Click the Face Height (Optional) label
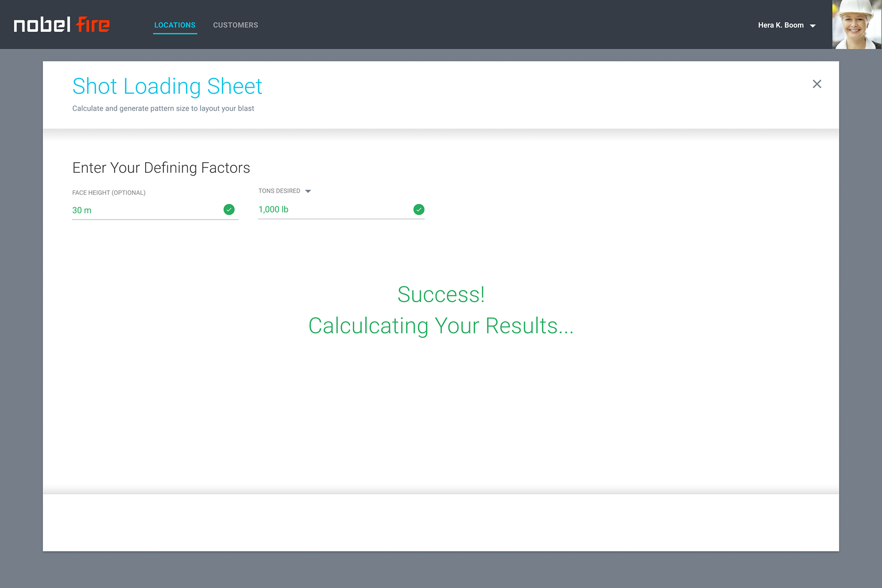The width and height of the screenshot is (882, 588). point(109,193)
